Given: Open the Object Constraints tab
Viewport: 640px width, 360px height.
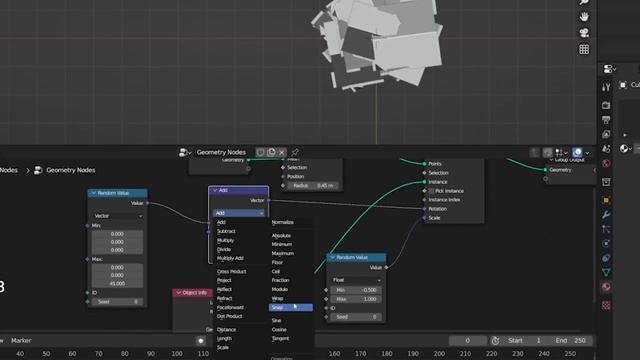Looking at the screenshot, I should [606, 258].
